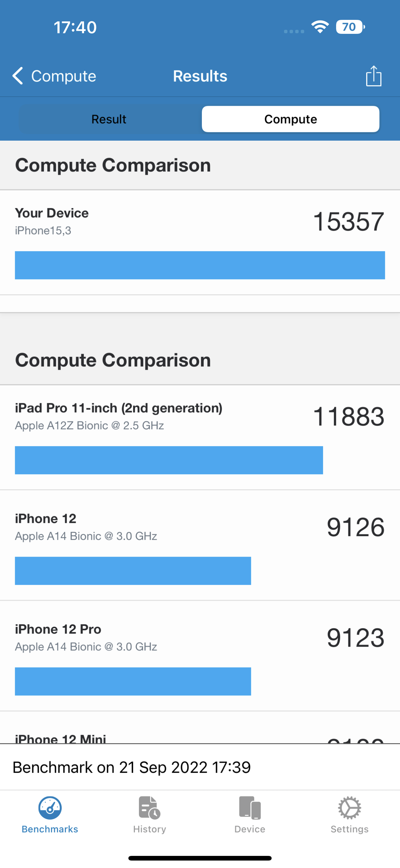Tap the 17:40 status bar clock
Image resolution: width=400 pixels, height=868 pixels.
pyautogui.click(x=75, y=27)
